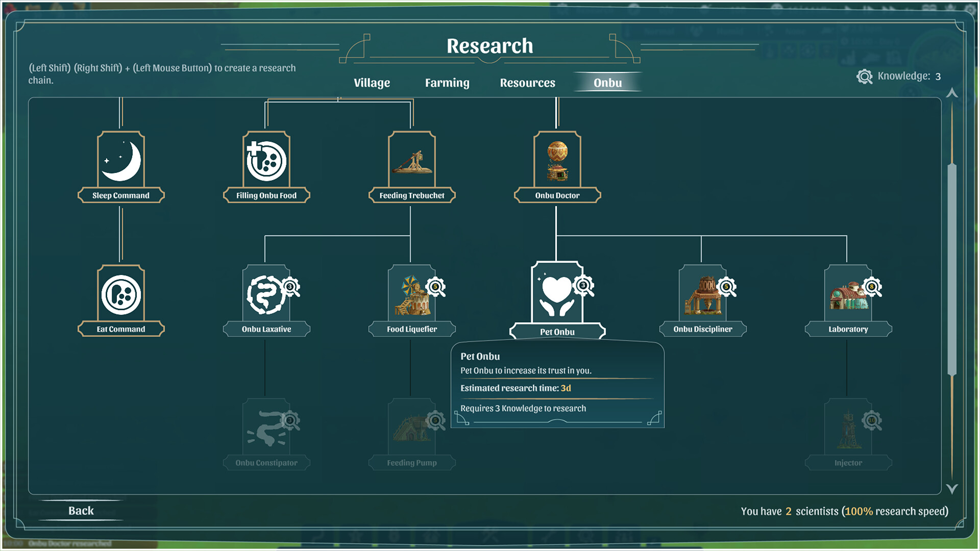Image resolution: width=980 pixels, height=551 pixels.
Task: Select the highlighted Onbu tab
Action: tap(607, 83)
